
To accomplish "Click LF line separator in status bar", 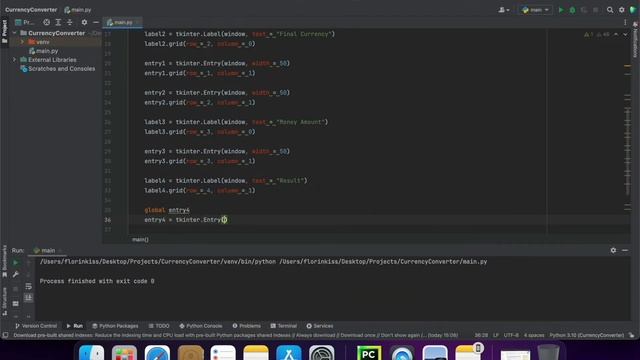I will tap(496, 335).
